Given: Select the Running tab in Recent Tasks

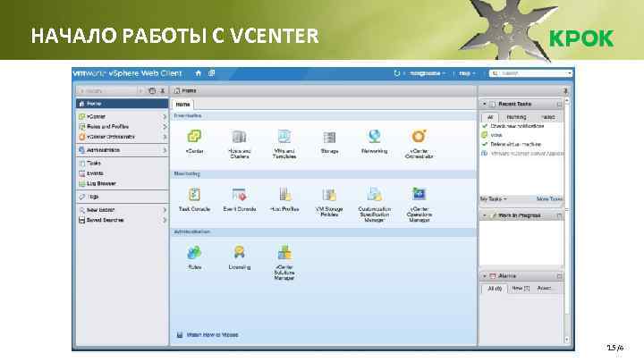Looking at the screenshot, I should (516, 117).
